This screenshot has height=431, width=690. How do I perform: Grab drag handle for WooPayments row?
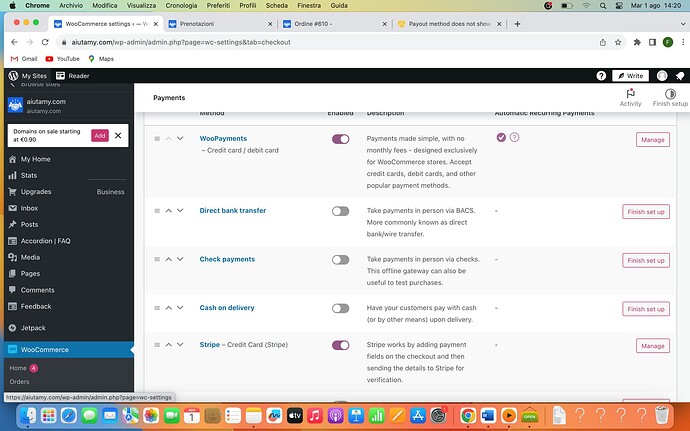click(x=157, y=139)
